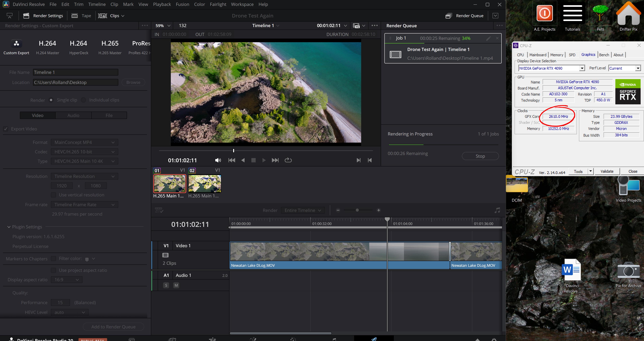Open the Render Entire Timeline dropdown
The image size is (644, 341).
coord(303,210)
